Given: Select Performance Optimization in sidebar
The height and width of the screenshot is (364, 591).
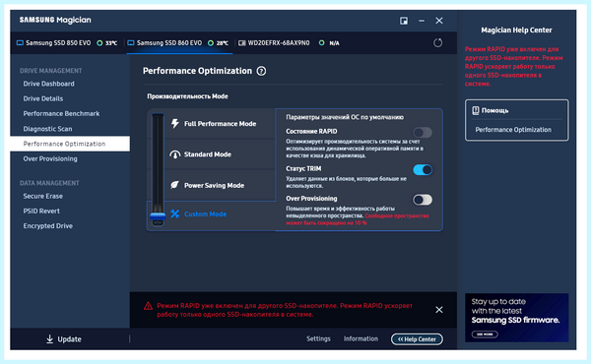Looking at the screenshot, I should point(70,144).
